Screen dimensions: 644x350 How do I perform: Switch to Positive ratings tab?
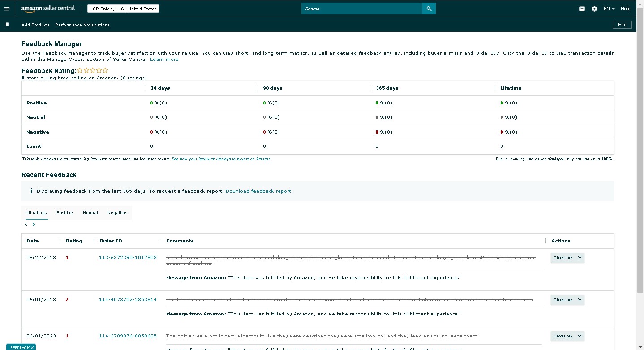[64, 213]
